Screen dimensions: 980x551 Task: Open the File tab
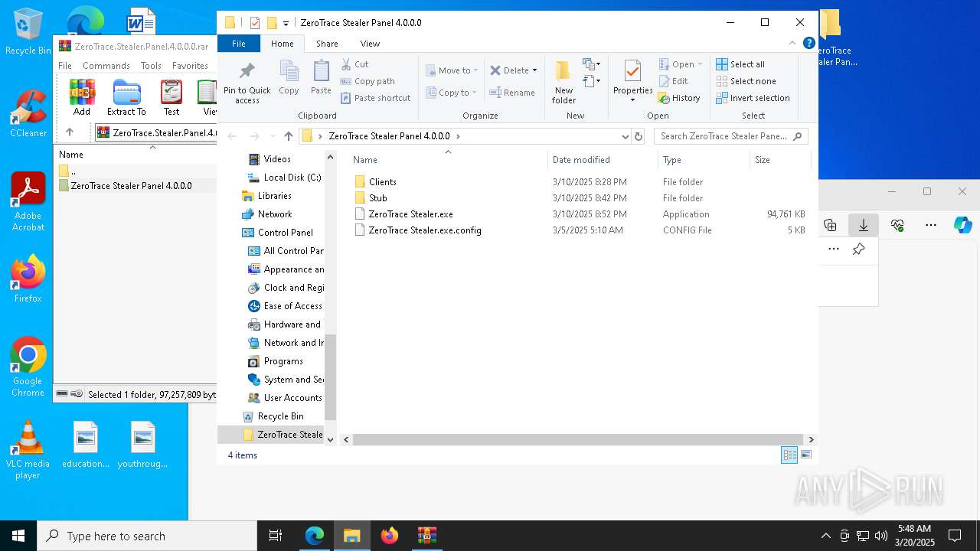tap(239, 44)
